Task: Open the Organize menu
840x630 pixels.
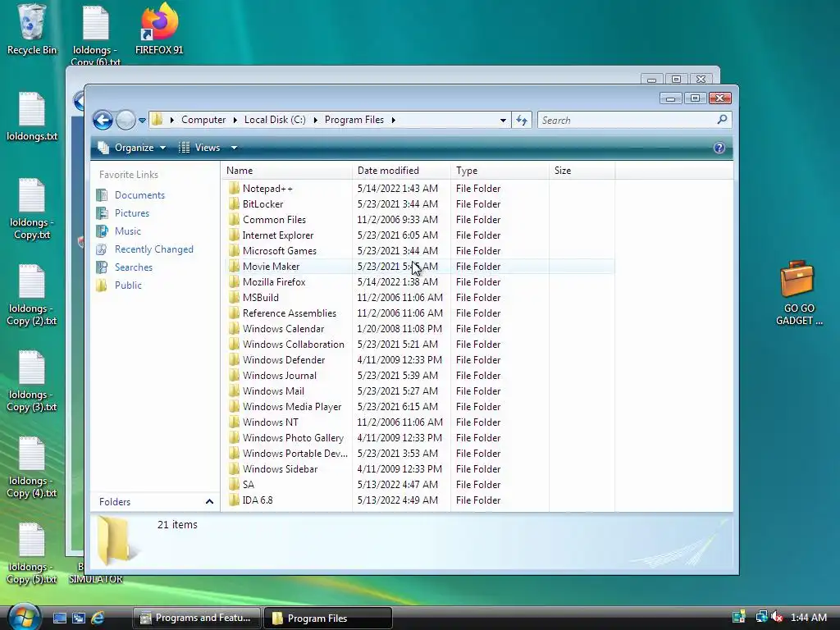Action: 132,148
